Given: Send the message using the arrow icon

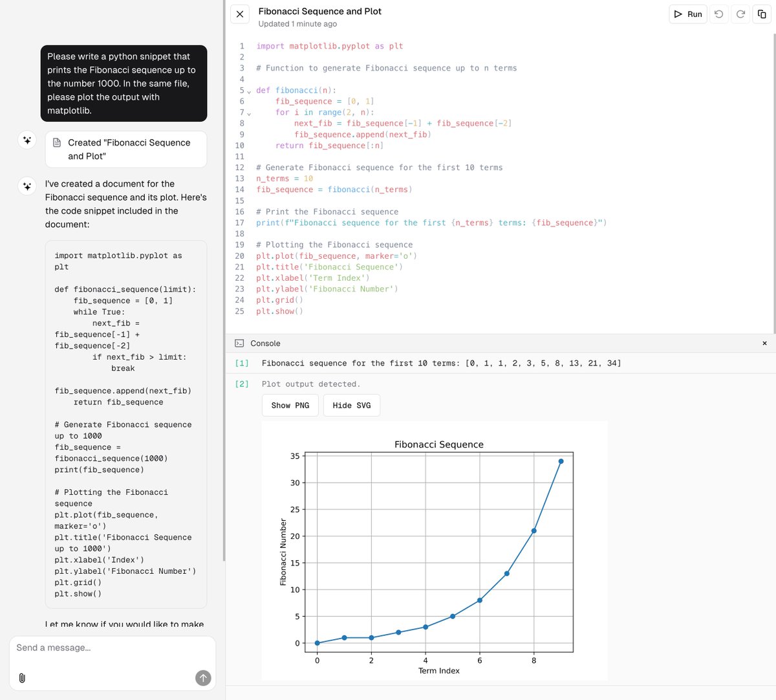Looking at the screenshot, I should pyautogui.click(x=203, y=678).
